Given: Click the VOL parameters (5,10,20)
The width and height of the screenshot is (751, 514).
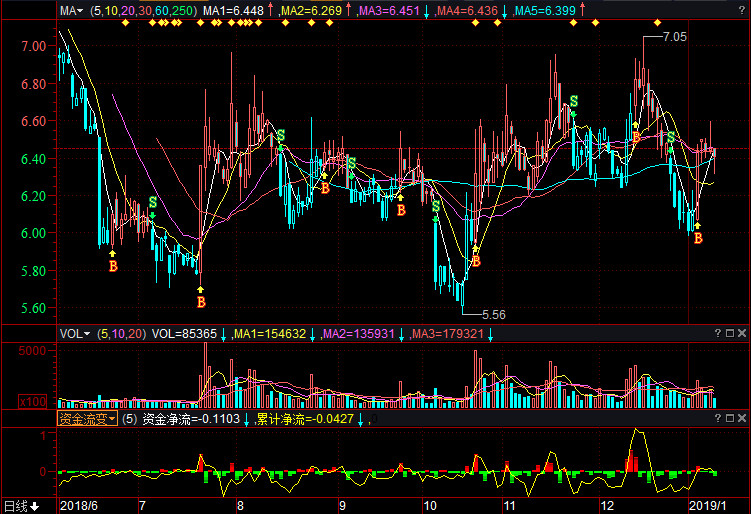Looking at the screenshot, I should tap(122, 334).
